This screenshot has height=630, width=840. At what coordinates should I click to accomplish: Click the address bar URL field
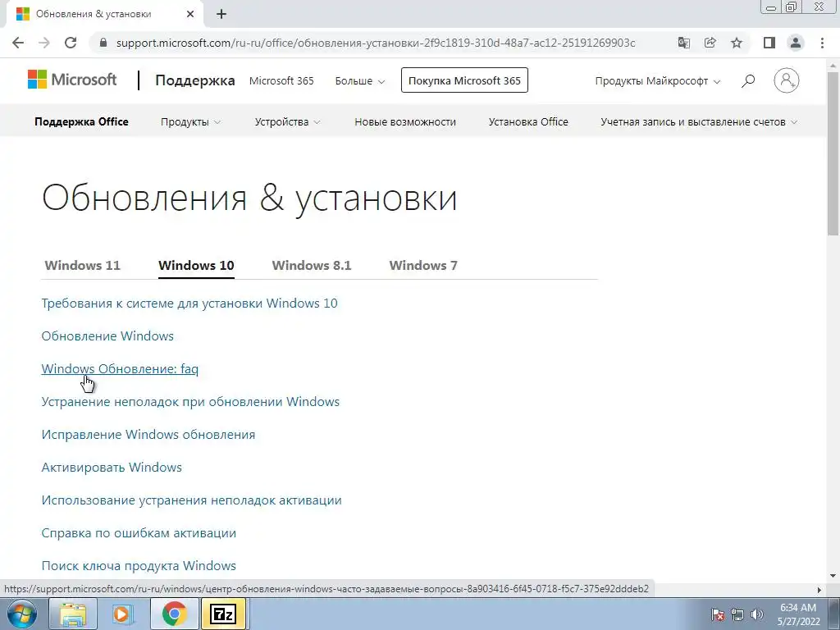click(x=376, y=43)
